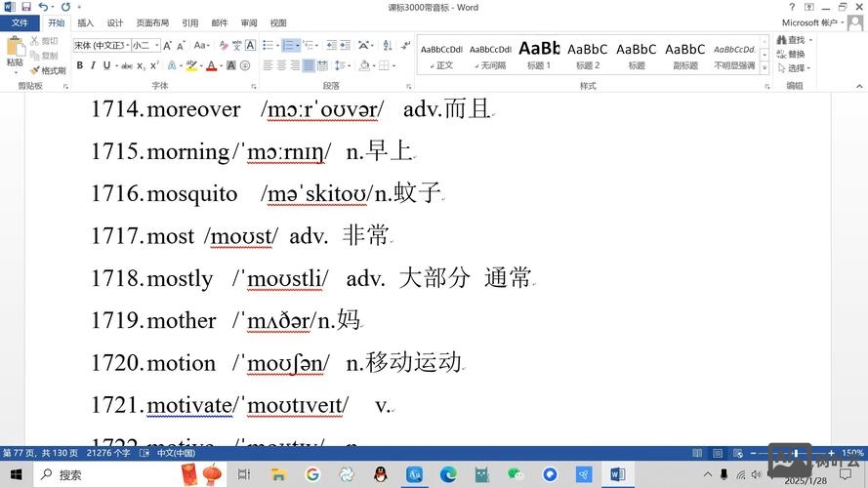Increase font size with grow font icon
Screen dimensions: 868x488
click(x=167, y=45)
